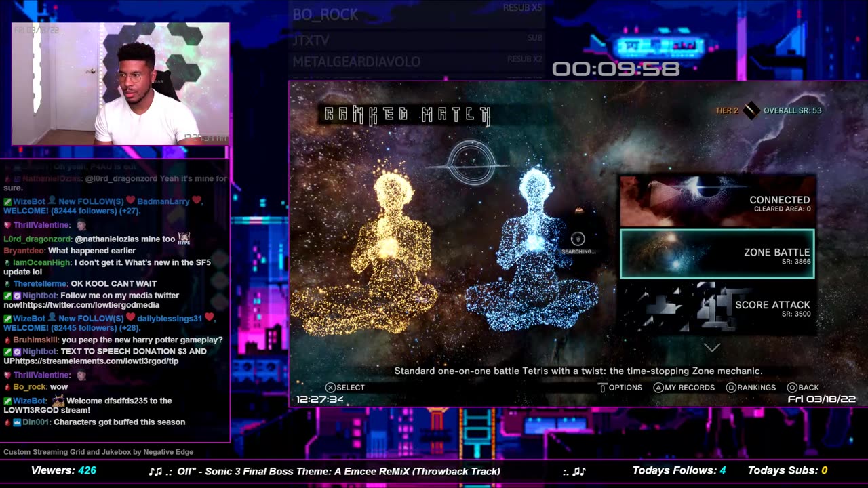The height and width of the screenshot is (488, 868).
Task: Click the IamOceanHigh username in chat
Action: [41, 262]
